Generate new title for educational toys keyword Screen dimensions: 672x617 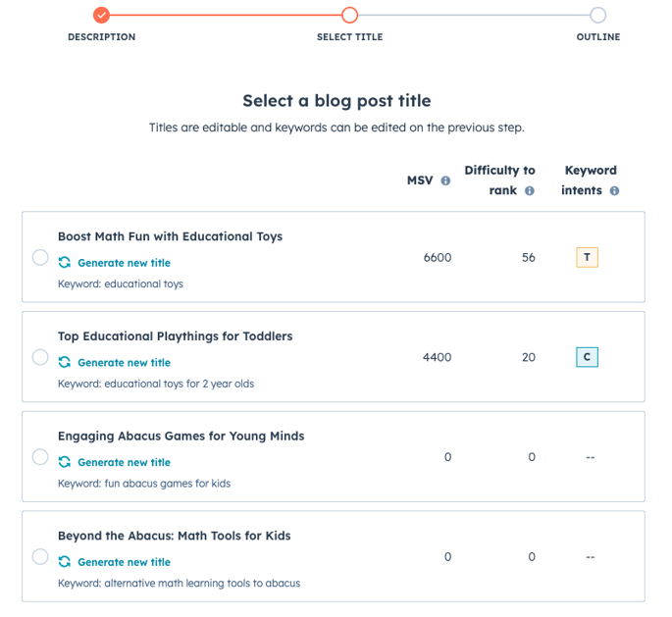(x=124, y=263)
